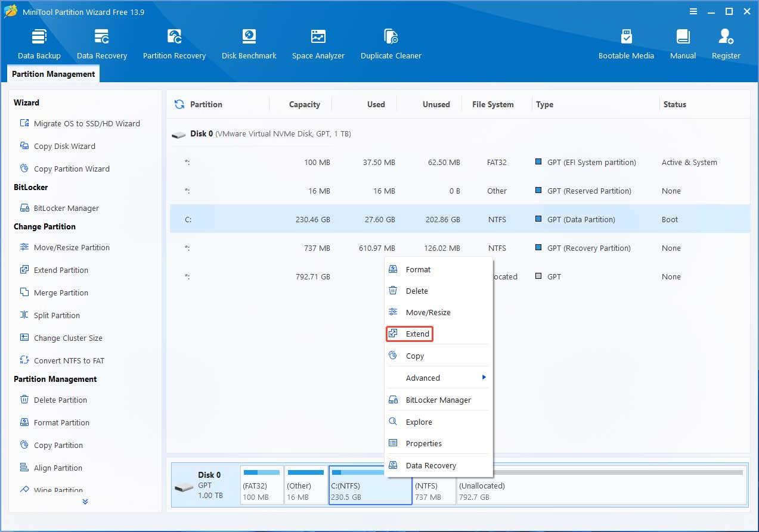Start Migrate OS to SSD/HD Wizard

click(80, 123)
